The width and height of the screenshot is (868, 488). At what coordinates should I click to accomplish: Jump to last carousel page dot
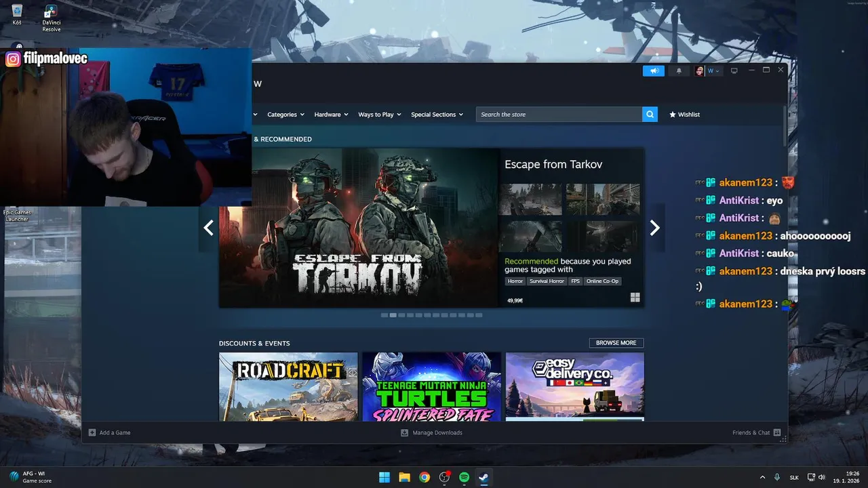[479, 315]
